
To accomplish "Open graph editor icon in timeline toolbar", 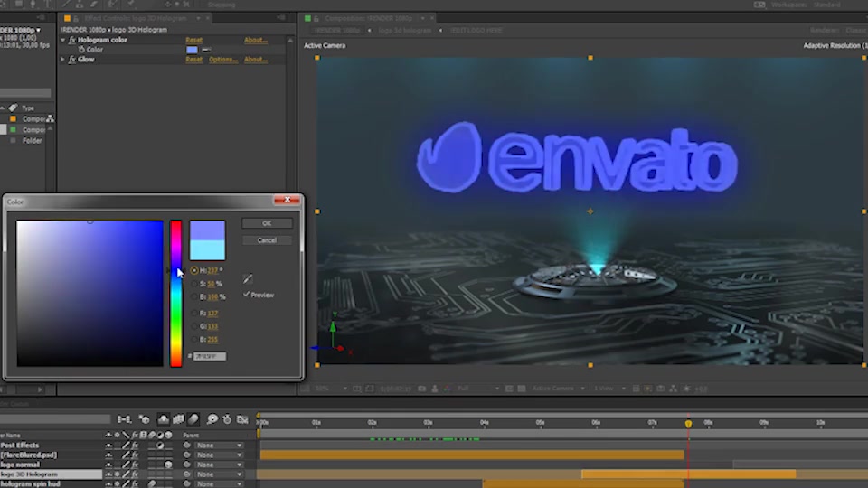I will [242, 419].
